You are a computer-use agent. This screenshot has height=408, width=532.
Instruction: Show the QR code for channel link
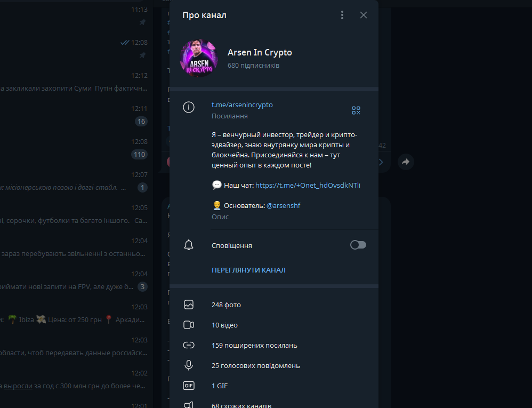pyautogui.click(x=356, y=110)
